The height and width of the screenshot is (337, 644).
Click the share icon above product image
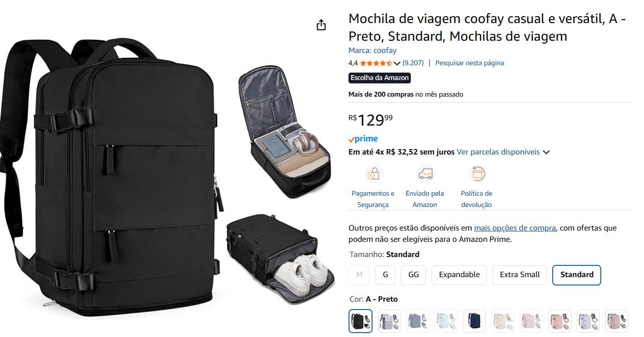[321, 25]
